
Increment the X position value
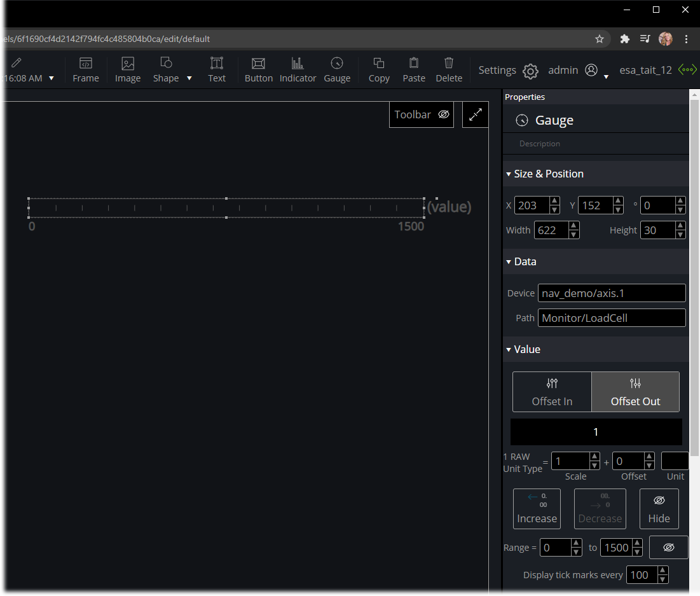tap(554, 201)
